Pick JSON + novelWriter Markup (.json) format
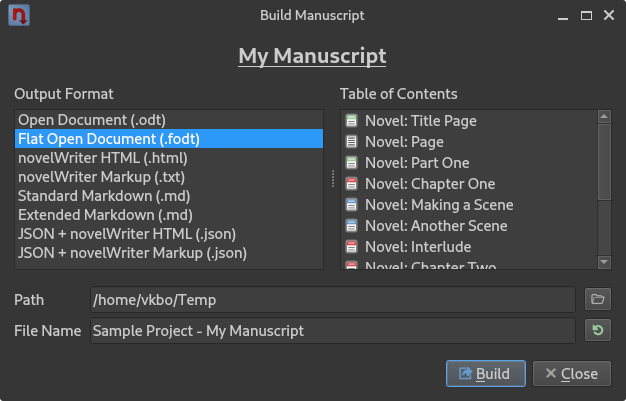 point(169,252)
